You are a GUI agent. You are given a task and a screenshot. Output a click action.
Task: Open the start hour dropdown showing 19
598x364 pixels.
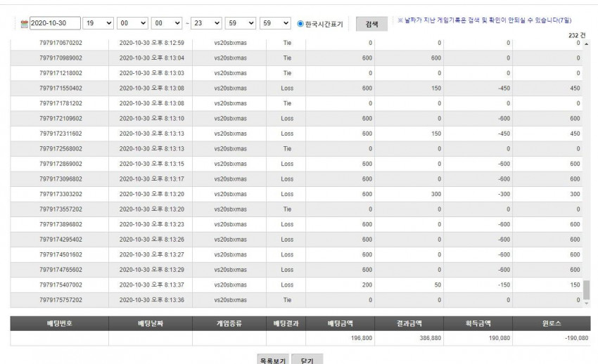98,23
